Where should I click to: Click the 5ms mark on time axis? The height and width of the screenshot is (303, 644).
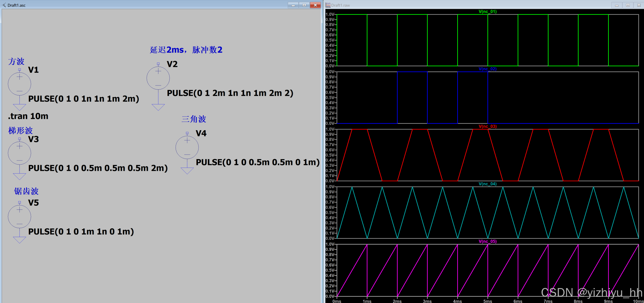pyautogui.click(x=487, y=301)
